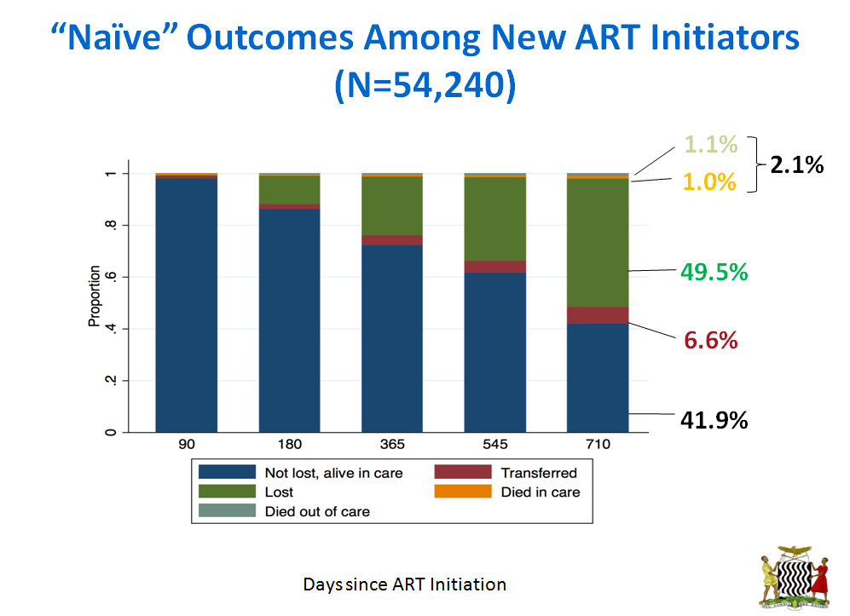The height and width of the screenshot is (616, 850).
Task: Click the green Lost segment of the 710-day bar
Action: click(x=598, y=243)
